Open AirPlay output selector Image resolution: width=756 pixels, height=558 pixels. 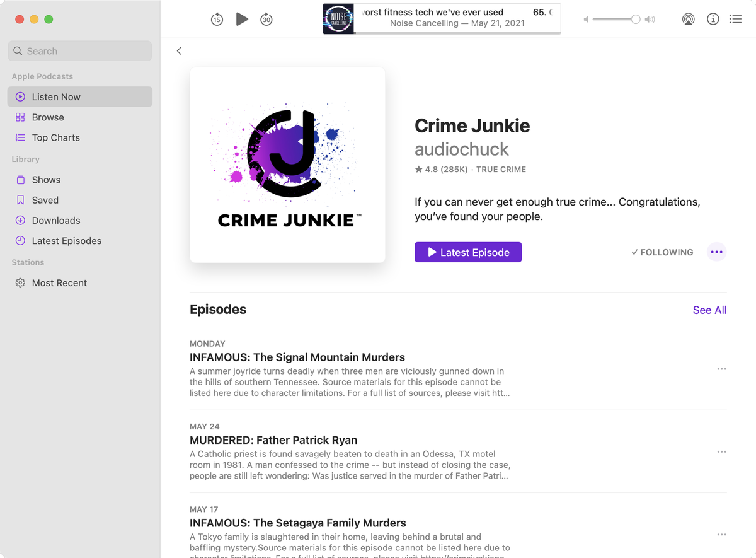click(688, 19)
